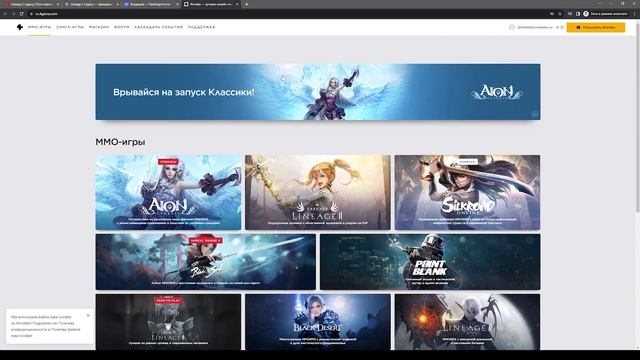
Task: Open the Point Blank game card
Action: (x=430, y=262)
